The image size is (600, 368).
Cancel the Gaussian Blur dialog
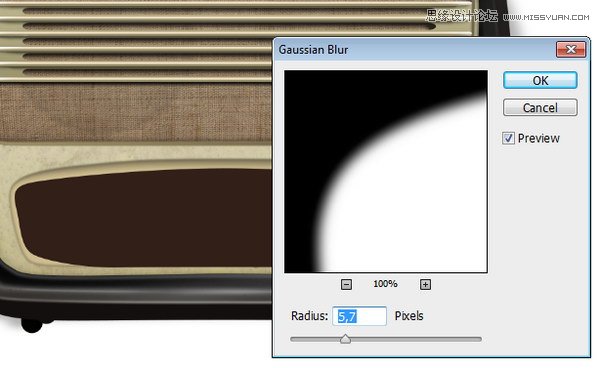(x=540, y=107)
